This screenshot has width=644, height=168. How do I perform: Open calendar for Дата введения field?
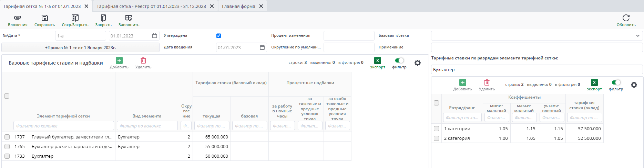pos(262,47)
